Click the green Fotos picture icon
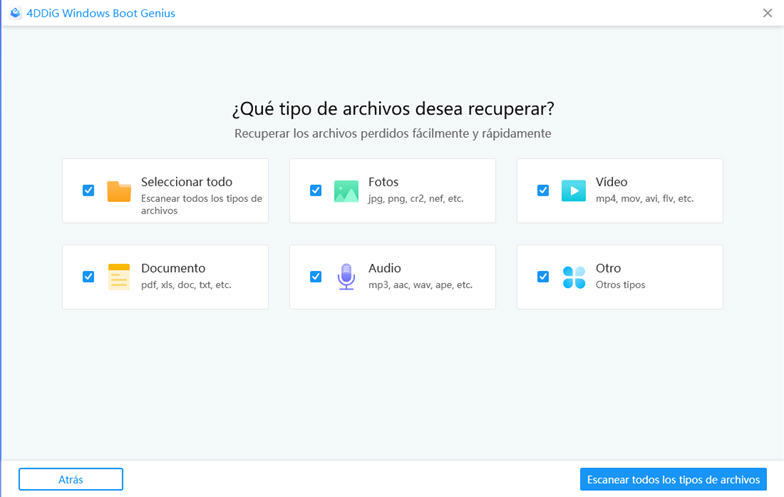Image resolution: width=784 pixels, height=497 pixels. coord(346,191)
